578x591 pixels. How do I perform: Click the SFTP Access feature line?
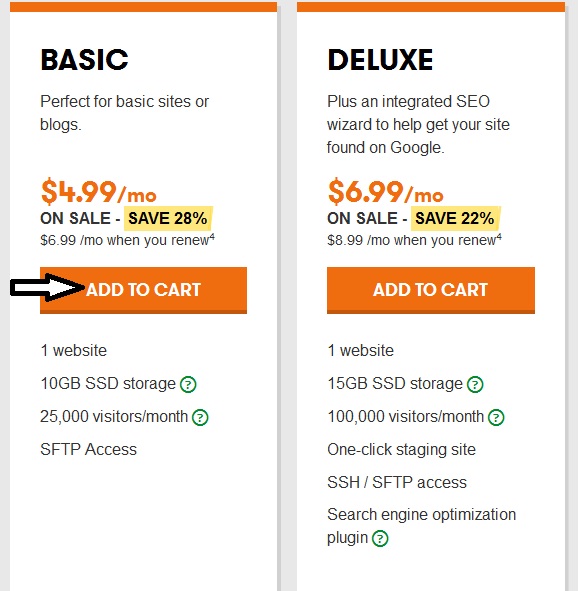coord(89,449)
